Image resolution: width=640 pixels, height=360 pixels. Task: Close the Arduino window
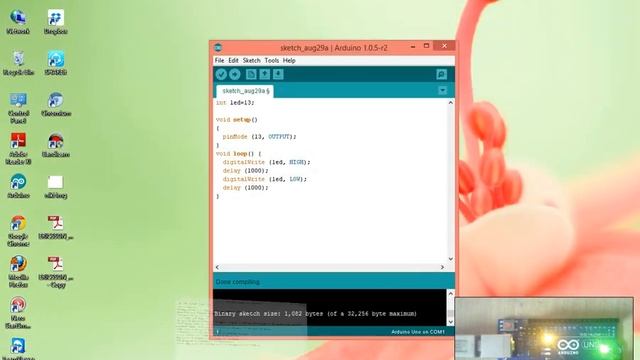[444, 46]
